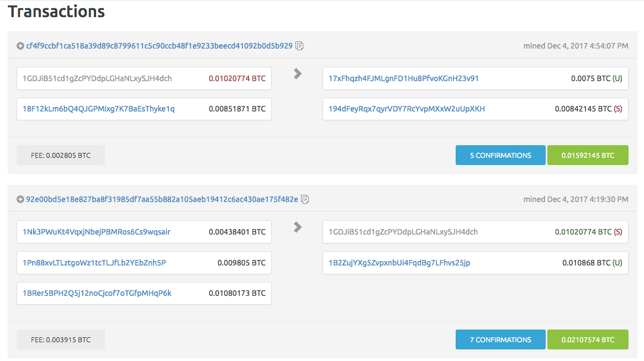
Task: Click the 5 CONFIRMATIONS button
Action: coord(500,155)
